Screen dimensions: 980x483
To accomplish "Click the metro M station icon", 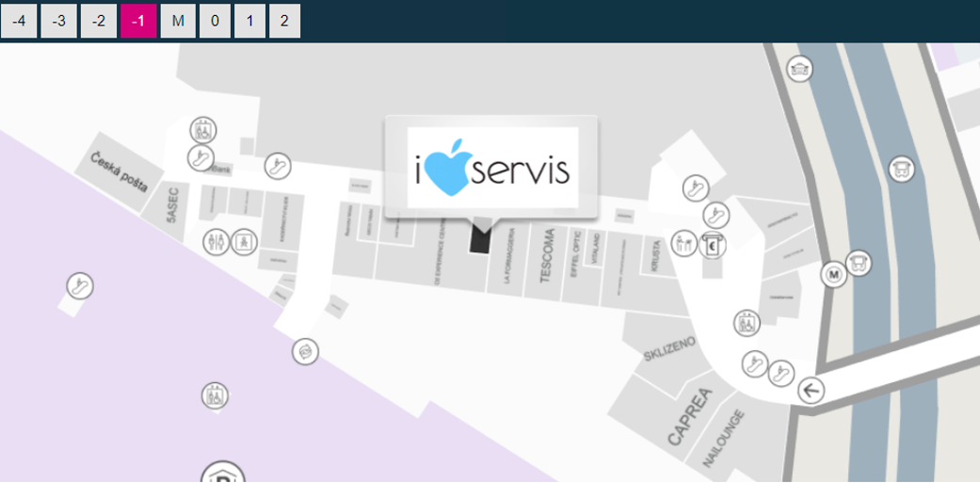I will 834,274.
